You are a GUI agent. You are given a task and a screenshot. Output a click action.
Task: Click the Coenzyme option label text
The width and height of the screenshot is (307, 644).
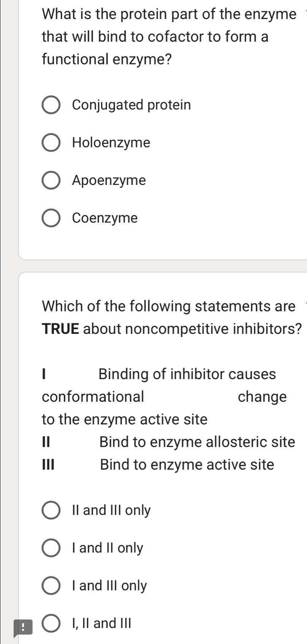click(104, 218)
